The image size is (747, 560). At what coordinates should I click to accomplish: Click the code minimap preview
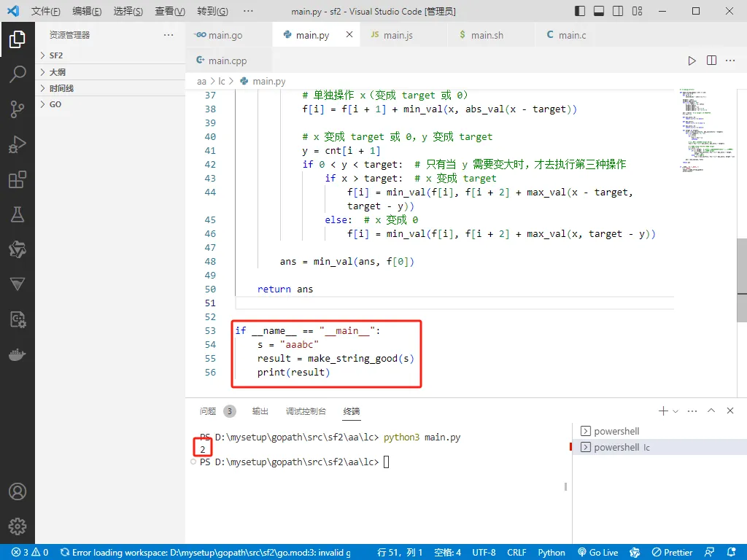706,131
